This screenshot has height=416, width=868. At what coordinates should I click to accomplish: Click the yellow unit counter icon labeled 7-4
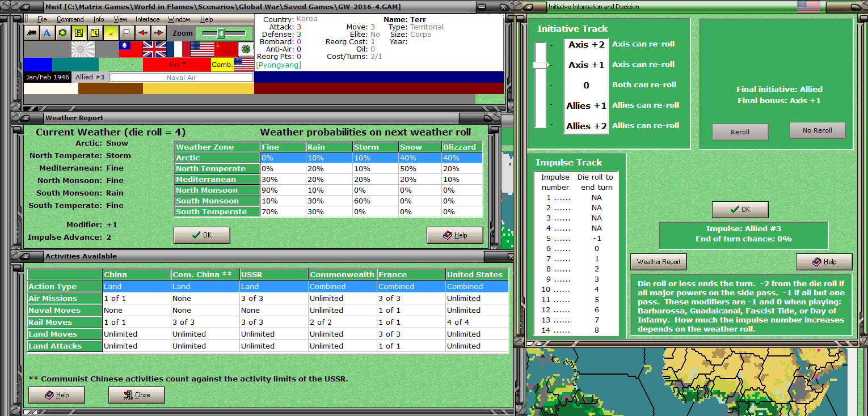(x=79, y=33)
